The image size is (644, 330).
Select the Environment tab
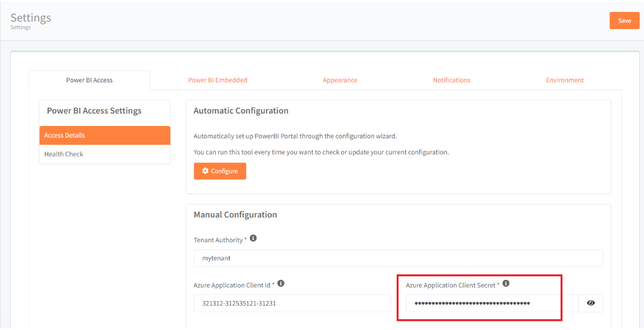click(x=564, y=80)
